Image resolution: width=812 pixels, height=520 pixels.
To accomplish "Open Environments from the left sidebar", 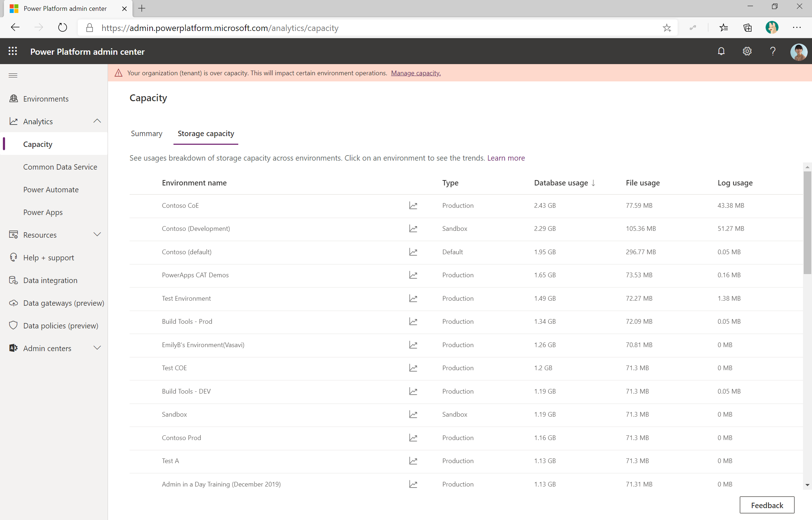I will [x=46, y=98].
